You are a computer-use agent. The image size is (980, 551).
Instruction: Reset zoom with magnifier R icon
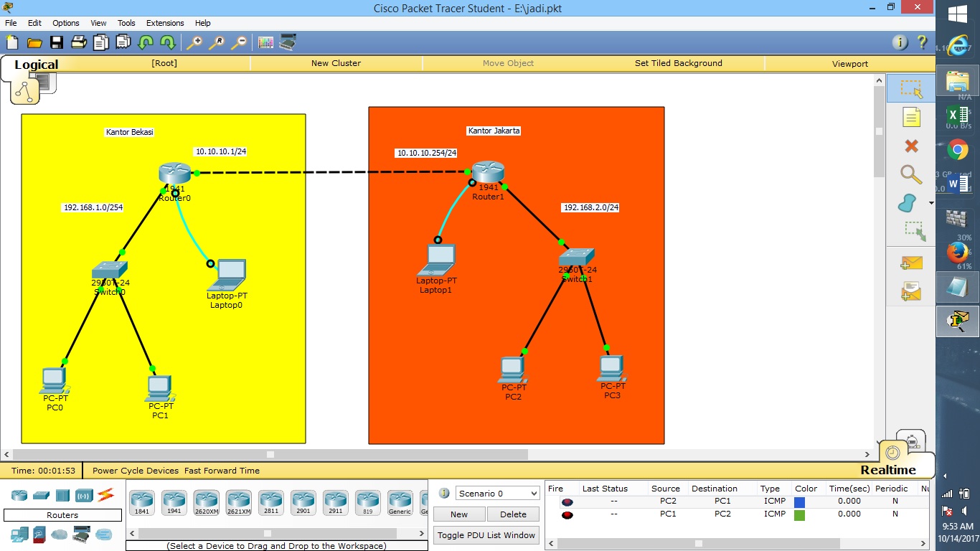217,42
